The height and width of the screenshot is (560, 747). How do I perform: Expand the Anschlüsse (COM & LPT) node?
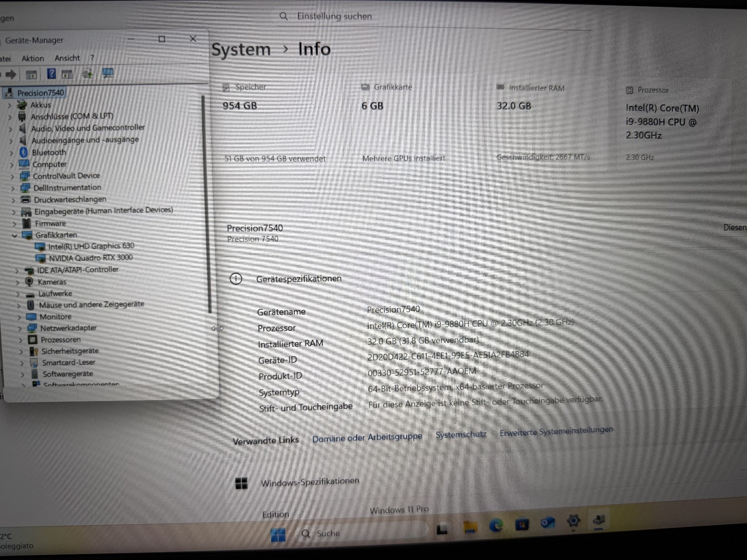coord(10,117)
